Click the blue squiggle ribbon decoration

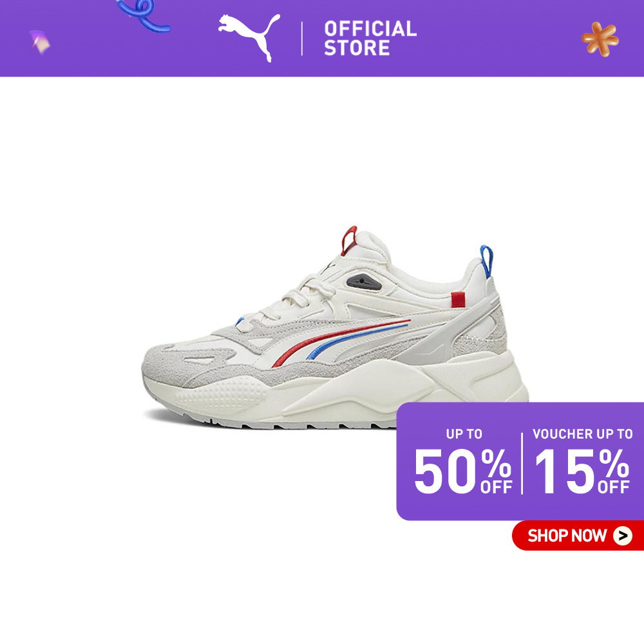click(x=143, y=15)
